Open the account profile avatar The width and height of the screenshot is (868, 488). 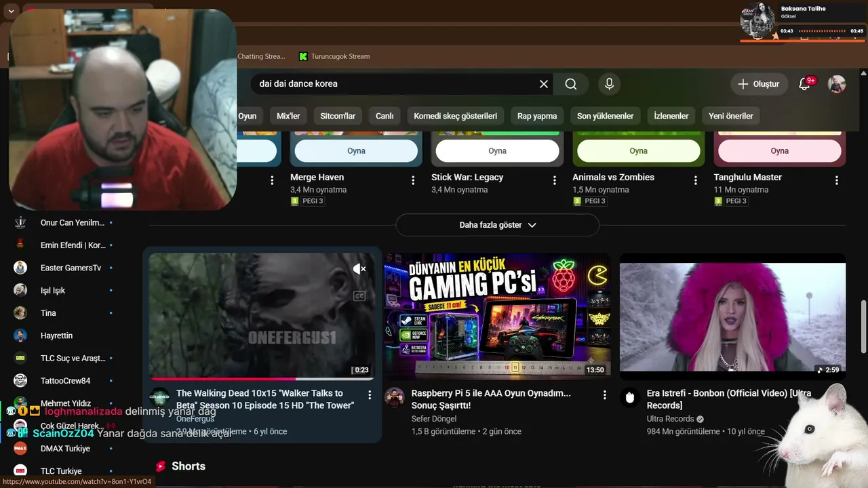[x=837, y=84]
